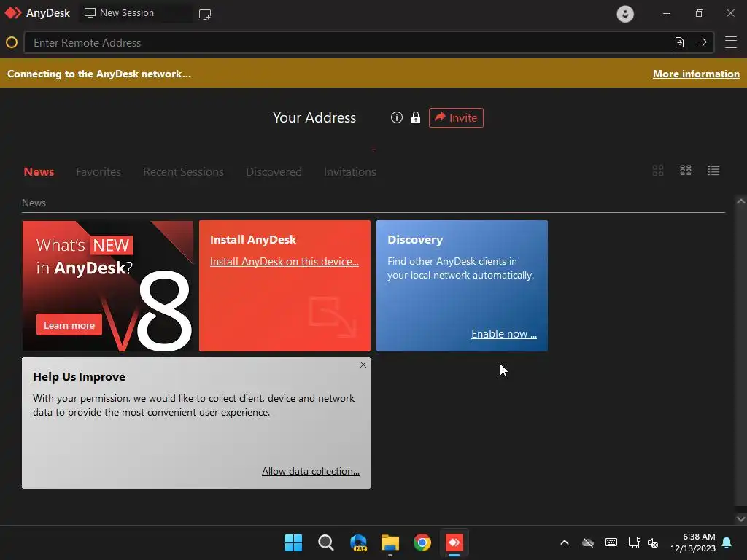Click the padlock security icon
This screenshot has width=747, height=560.
tap(415, 117)
